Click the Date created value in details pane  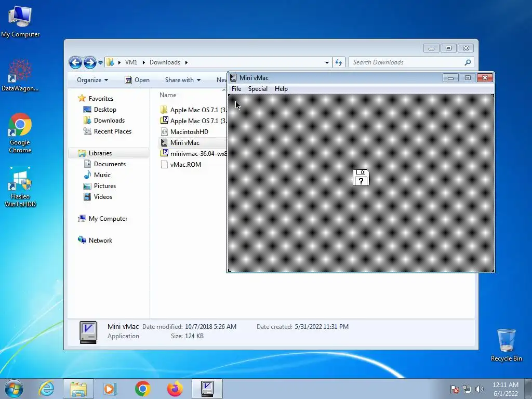(321, 327)
